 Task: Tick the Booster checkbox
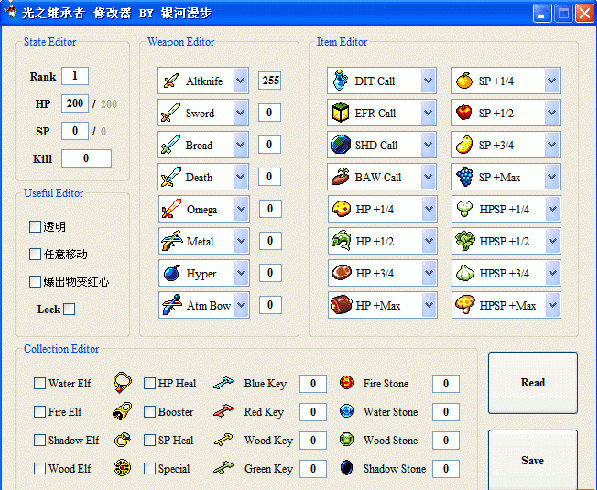tap(150, 412)
